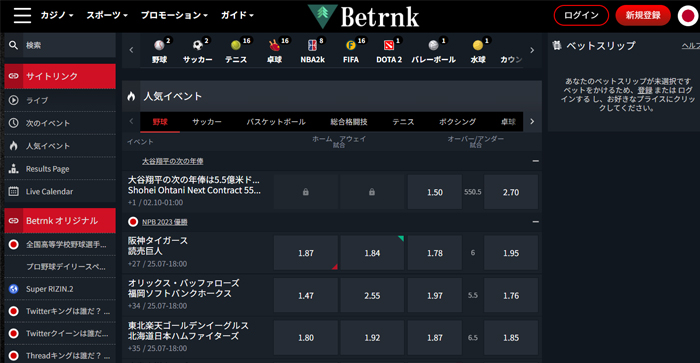
Task: Select odds 1.47 for オリックス・バッファローズ
Action: click(305, 296)
